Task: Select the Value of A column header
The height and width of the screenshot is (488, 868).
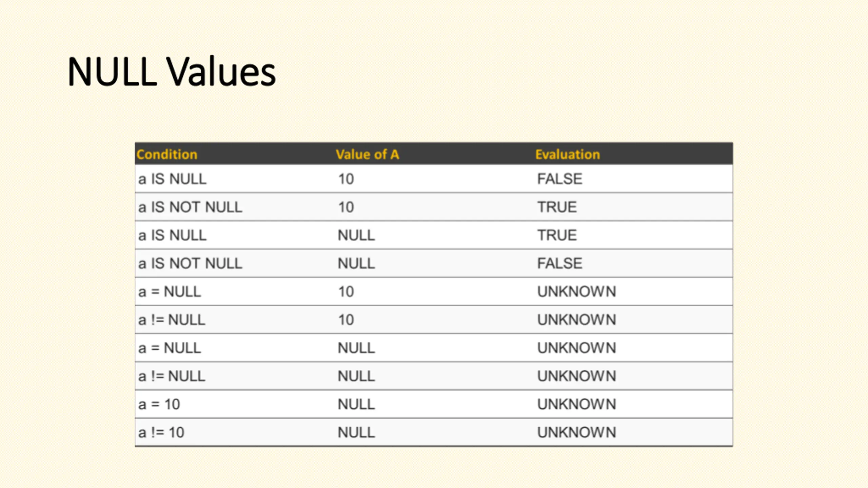Action: (x=368, y=155)
